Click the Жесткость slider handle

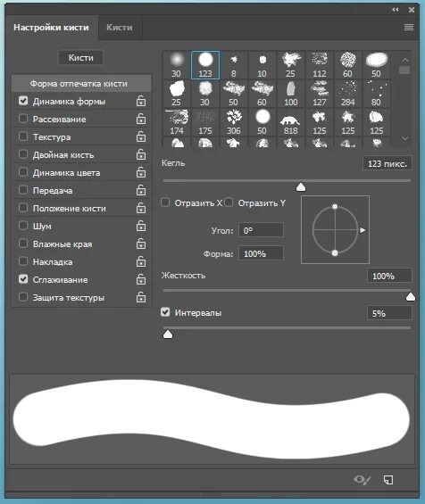point(410,297)
